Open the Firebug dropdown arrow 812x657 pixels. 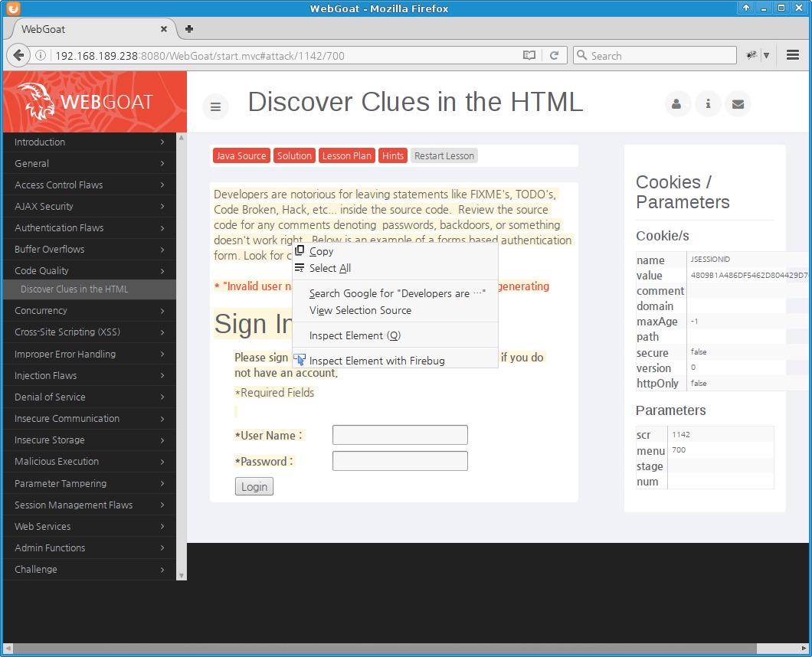[x=766, y=55]
